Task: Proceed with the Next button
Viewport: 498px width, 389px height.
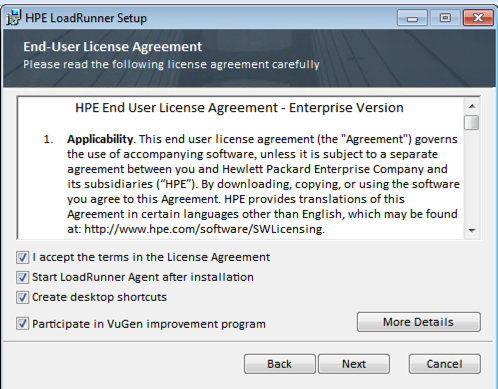Action: pyautogui.click(x=354, y=364)
